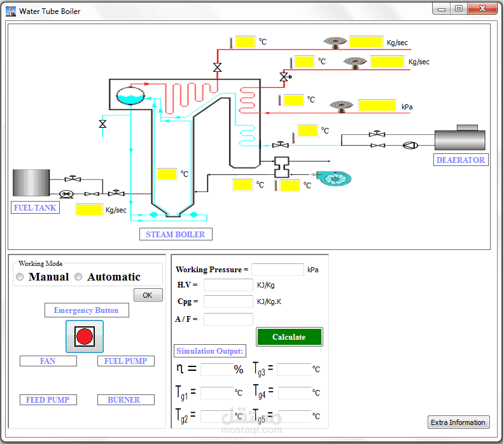Click the STEAM BOILER label
This screenshot has height=444, width=504.
(176, 234)
